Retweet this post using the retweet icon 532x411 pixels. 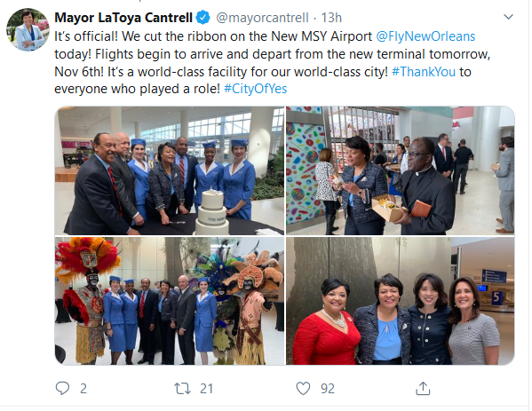point(182,389)
